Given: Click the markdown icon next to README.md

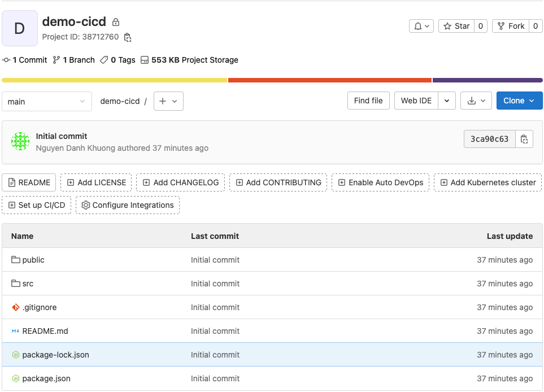Looking at the screenshot, I should (15, 331).
